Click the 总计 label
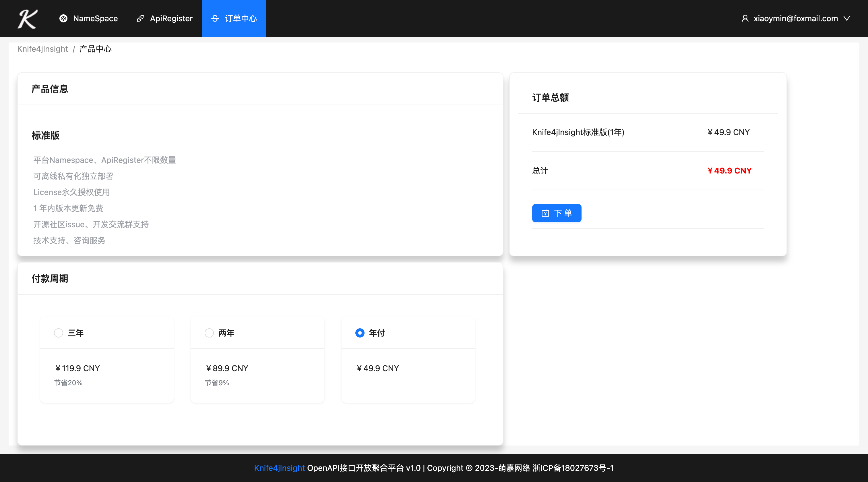This screenshot has width=868, height=482. point(540,171)
